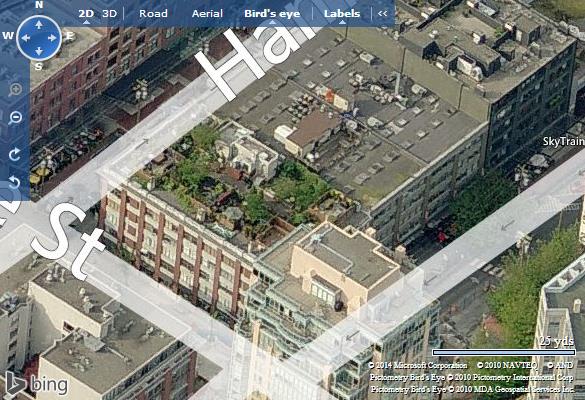Zoom out using the minus magnifier icon

click(x=15, y=118)
